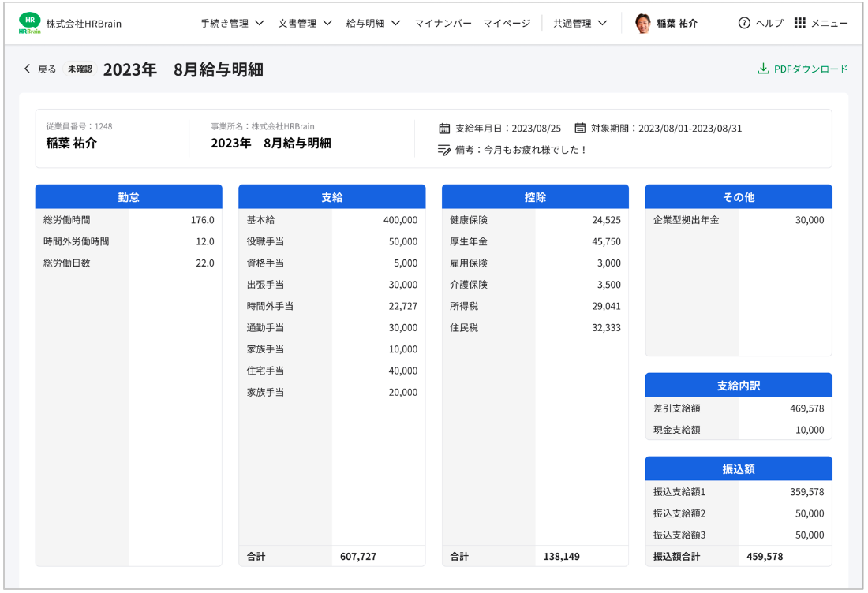Expand the 文書管理 dropdown menu
Image resolution: width=868 pixels, height=593 pixels.
click(x=305, y=23)
